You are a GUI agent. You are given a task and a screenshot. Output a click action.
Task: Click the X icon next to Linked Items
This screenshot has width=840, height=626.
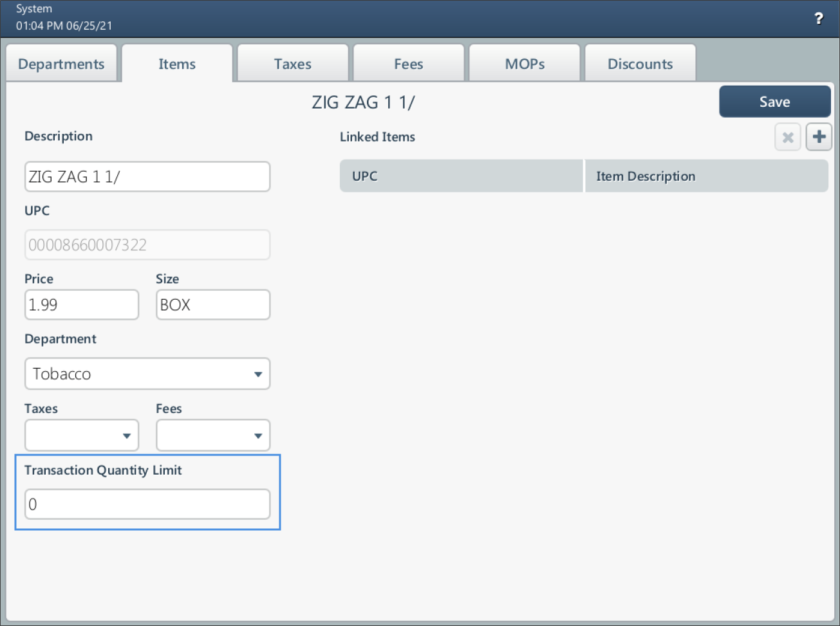(x=787, y=136)
